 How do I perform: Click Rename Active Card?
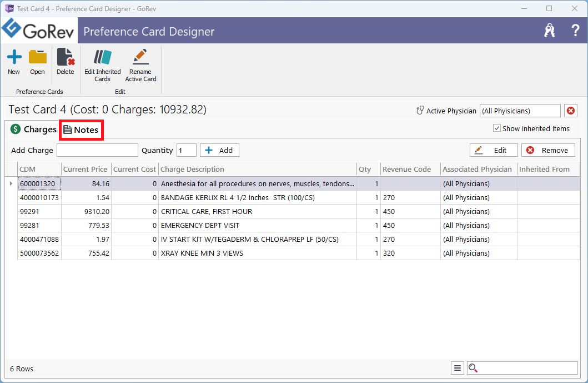(140, 66)
